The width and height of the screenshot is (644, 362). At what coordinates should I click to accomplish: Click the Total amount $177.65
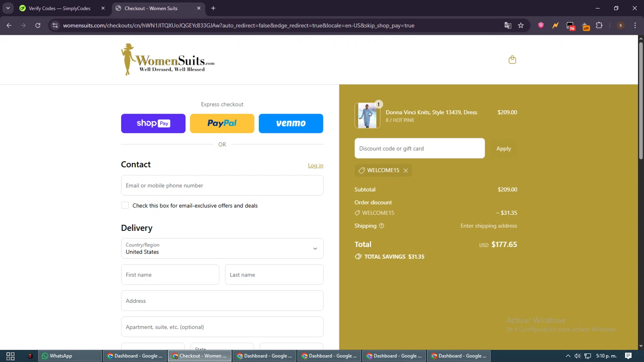point(504,244)
